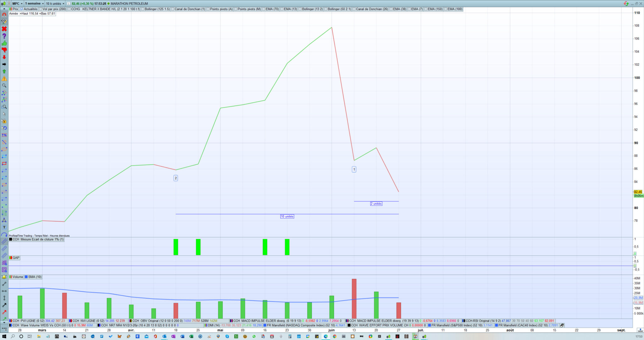Open Windows Start menu
This screenshot has height=340, width=644.
pyautogui.click(x=4, y=336)
